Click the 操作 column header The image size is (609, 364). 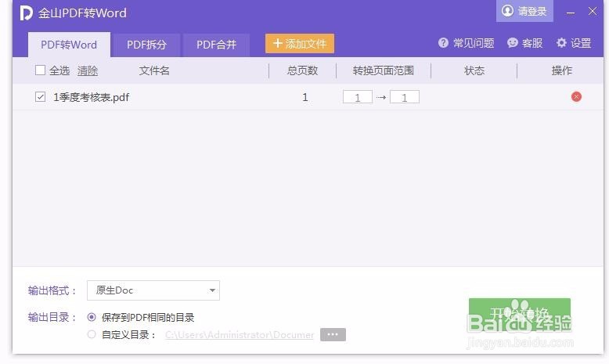coord(562,70)
